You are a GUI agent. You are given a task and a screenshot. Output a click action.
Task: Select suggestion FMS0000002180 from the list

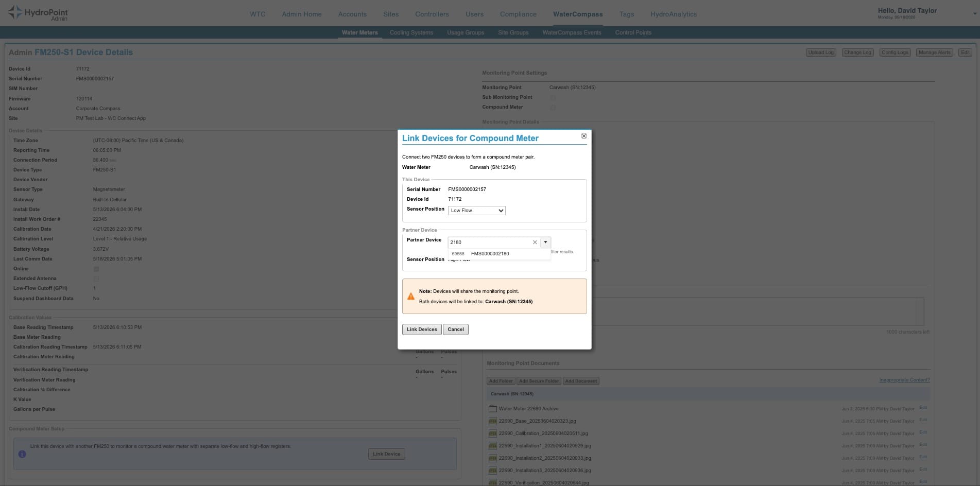coord(499,253)
